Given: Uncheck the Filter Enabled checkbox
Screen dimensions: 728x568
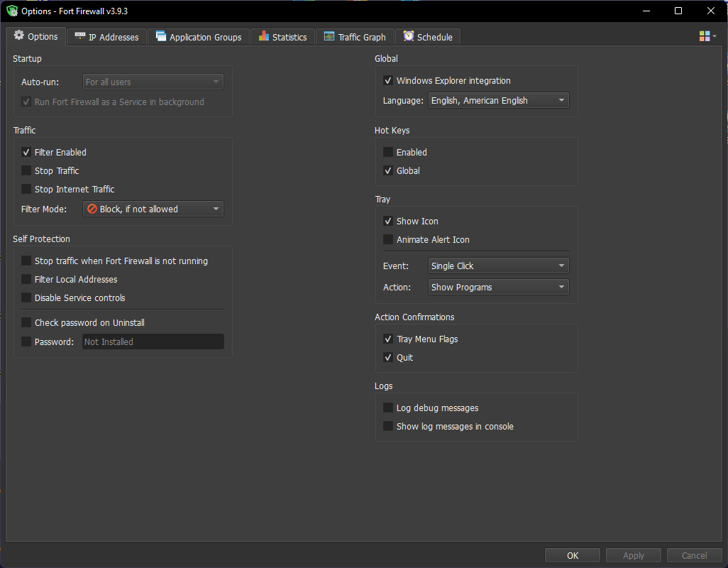Looking at the screenshot, I should [x=26, y=153].
